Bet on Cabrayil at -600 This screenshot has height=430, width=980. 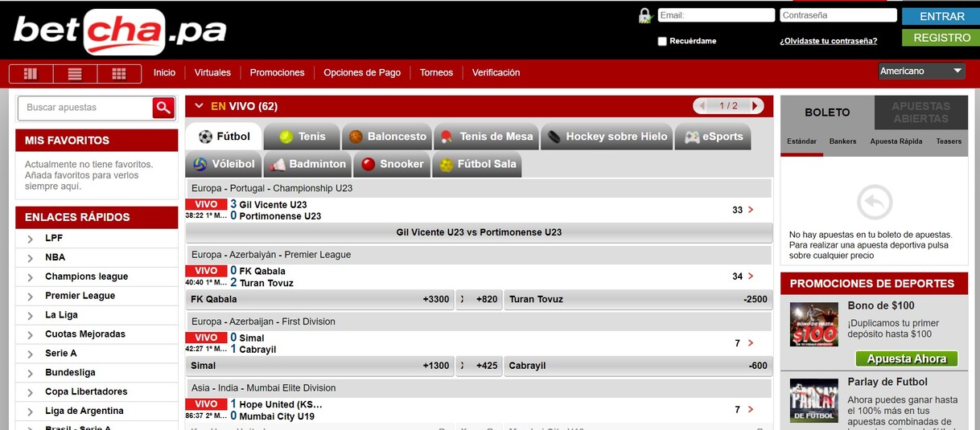click(638, 366)
